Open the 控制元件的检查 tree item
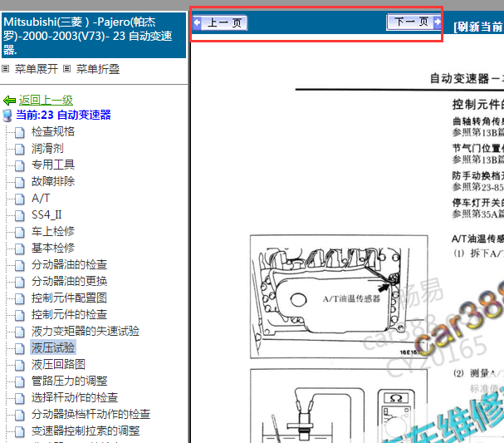Viewport: 504px width, 443px height. [69, 315]
